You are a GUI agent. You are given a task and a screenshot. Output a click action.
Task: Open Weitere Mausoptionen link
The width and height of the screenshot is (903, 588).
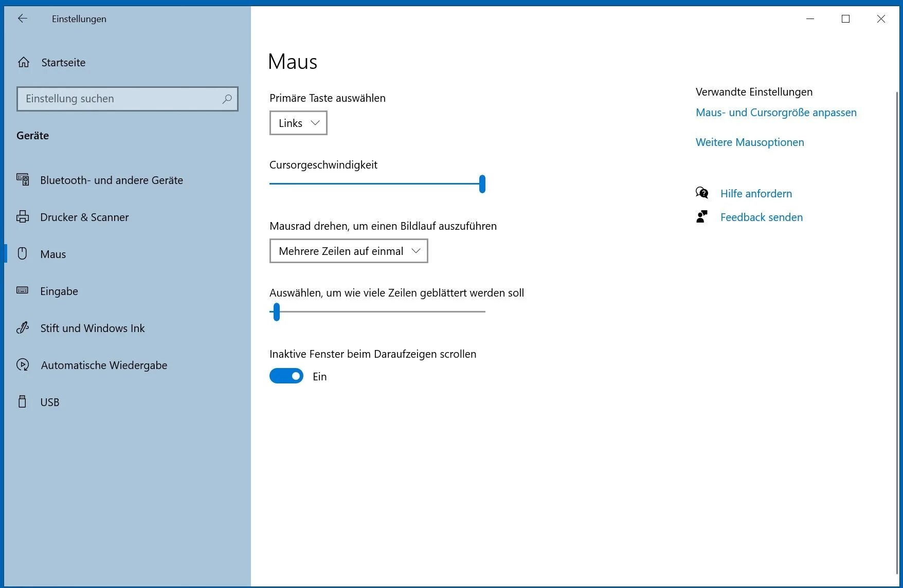[750, 142]
